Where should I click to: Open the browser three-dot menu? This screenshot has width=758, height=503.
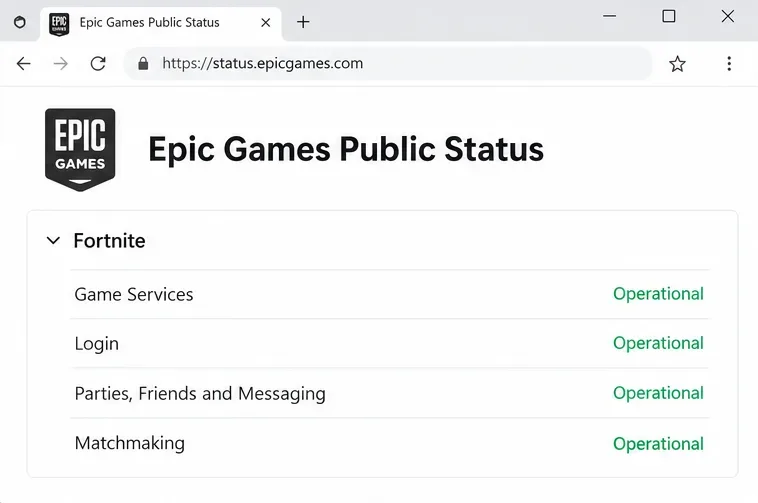pyautogui.click(x=729, y=64)
